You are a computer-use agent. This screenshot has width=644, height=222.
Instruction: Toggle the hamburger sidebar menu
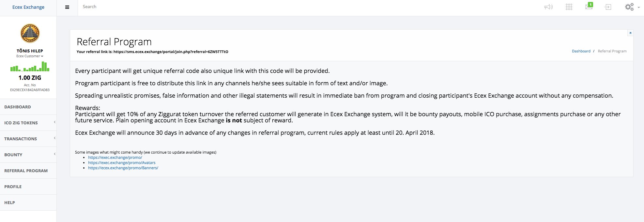(x=67, y=7)
